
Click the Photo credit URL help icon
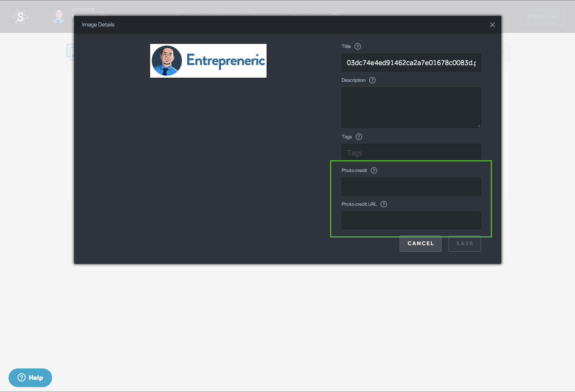384,204
